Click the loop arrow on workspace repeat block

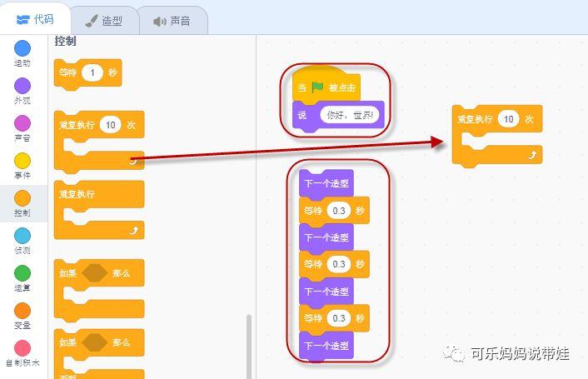[532, 155]
